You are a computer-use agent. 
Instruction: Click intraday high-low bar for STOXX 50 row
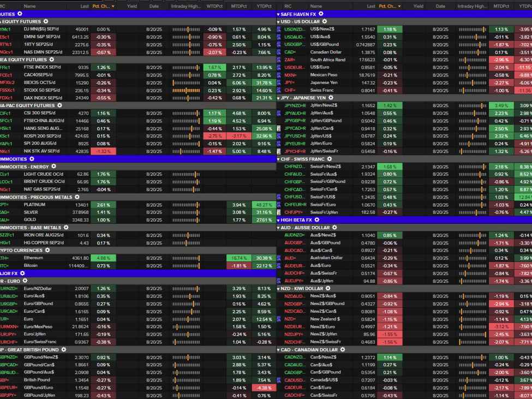click(x=186, y=90)
